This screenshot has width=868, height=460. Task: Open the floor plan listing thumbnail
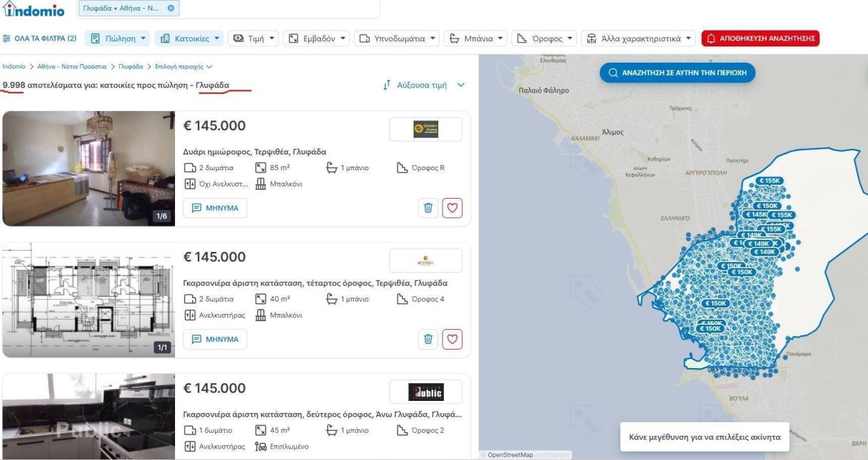tap(88, 300)
